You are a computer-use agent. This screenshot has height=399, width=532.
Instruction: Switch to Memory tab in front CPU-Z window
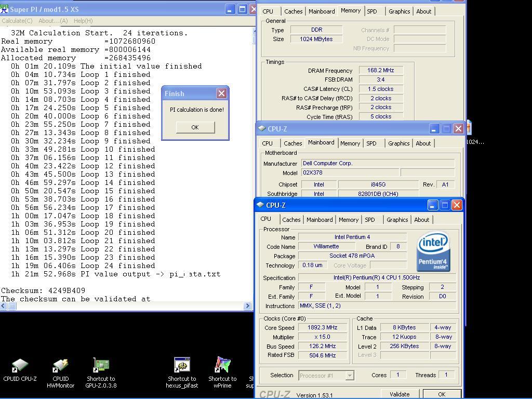349,220
